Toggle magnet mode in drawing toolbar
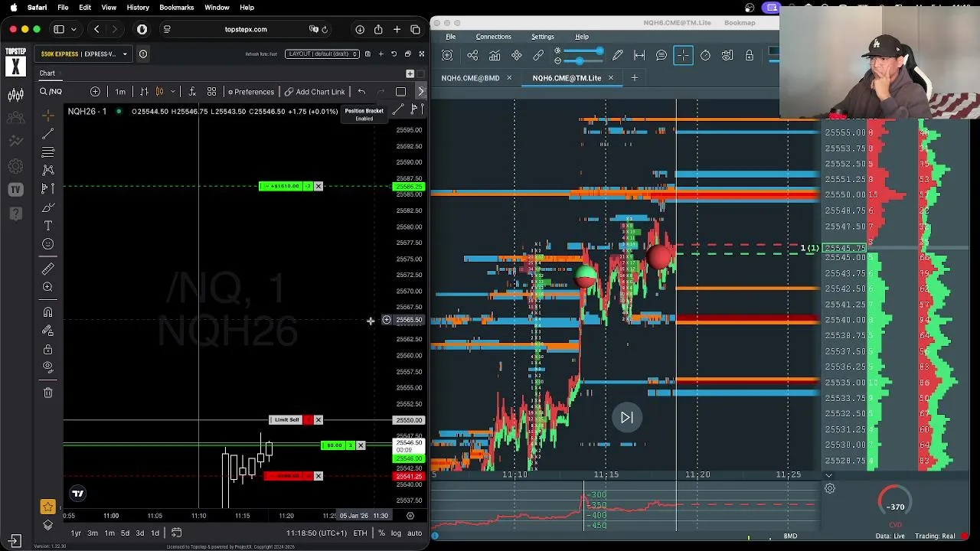Screen dimensions: 980x551 click(47, 312)
